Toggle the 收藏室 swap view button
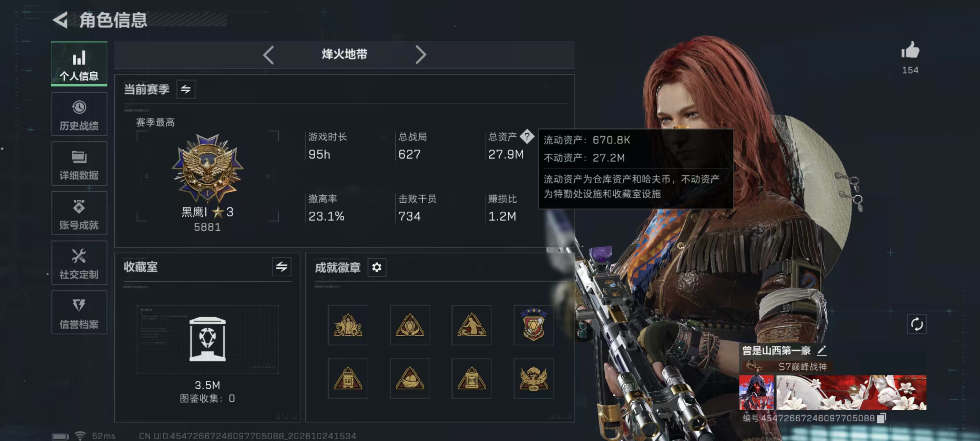Screen dimensions: 980x441 click(282, 267)
